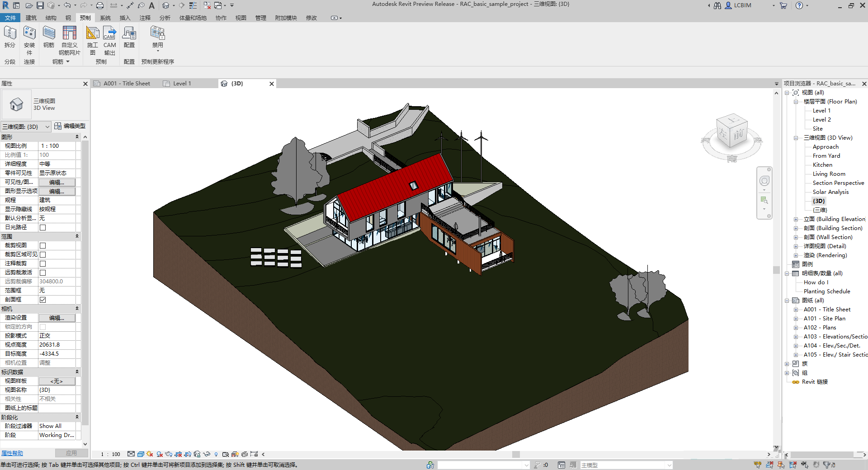Screen dimensions: 868x470
Task: Click 编辑 button for 渲染设置
Action: 57,318
